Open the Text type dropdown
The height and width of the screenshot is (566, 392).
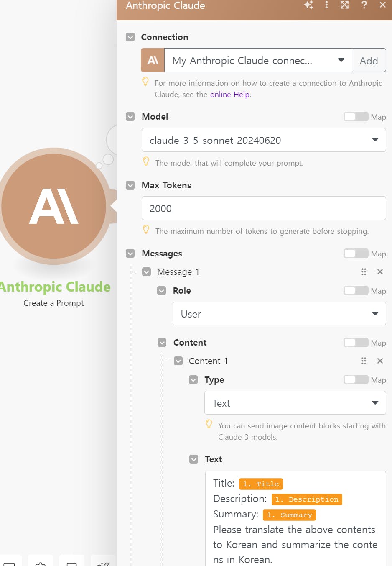295,403
